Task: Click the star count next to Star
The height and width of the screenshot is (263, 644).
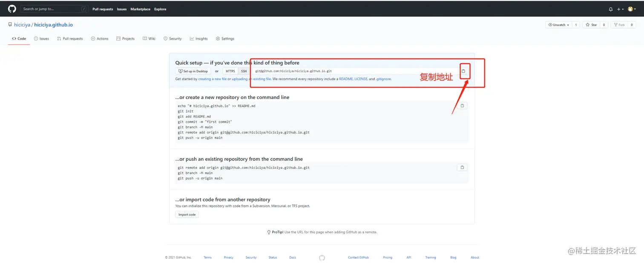Action: (x=604, y=25)
